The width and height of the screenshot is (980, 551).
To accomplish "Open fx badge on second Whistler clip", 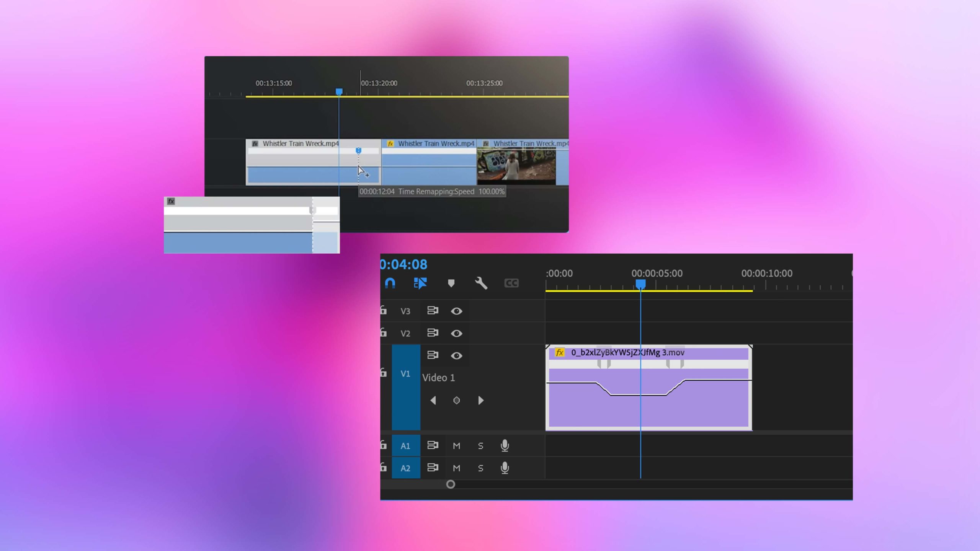I will pyautogui.click(x=390, y=143).
